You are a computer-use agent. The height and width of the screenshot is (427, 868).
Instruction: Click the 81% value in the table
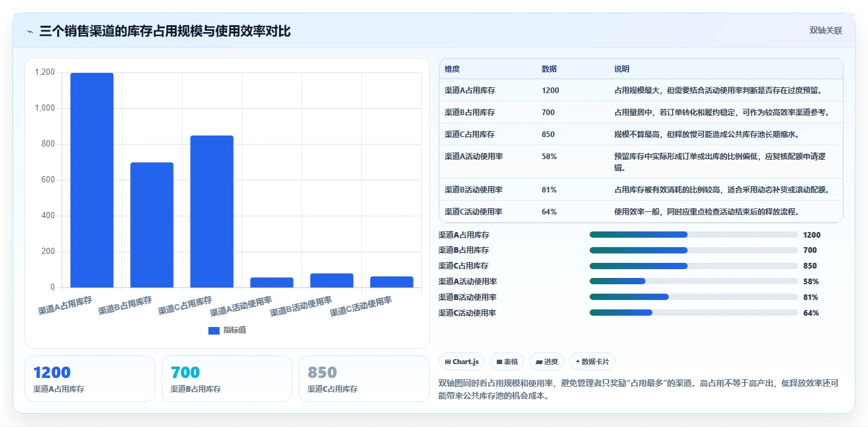[x=549, y=190]
